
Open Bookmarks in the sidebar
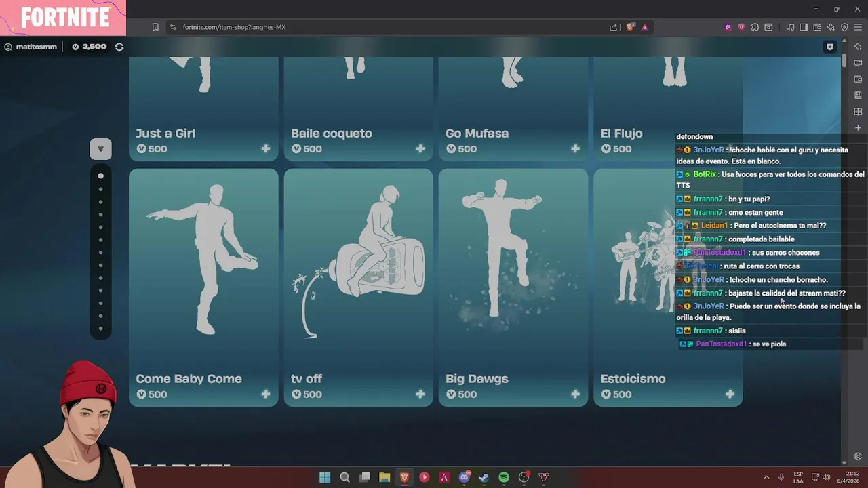tap(858, 96)
